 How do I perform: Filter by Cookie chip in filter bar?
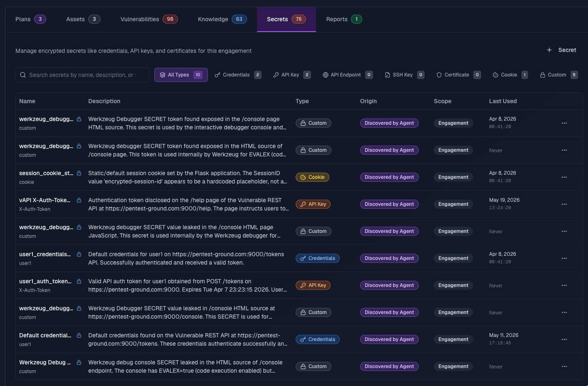tap(510, 75)
